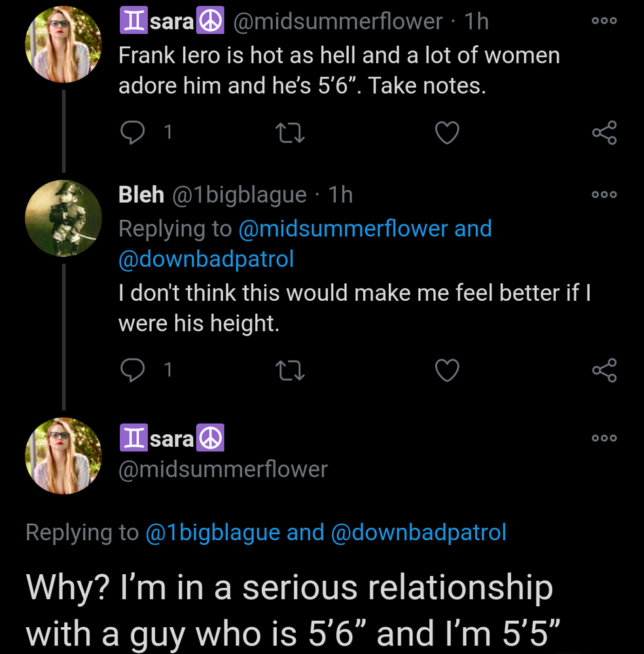This screenshot has height=654, width=644.
Task: Open @downbadpatrol mention in sara's main reply
Action: point(419,532)
